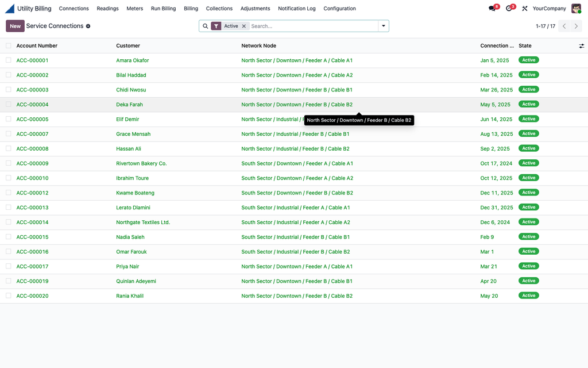This screenshot has height=368, width=588.
Task: Check the ACC-000001 row checkbox
Action: pos(8,60)
